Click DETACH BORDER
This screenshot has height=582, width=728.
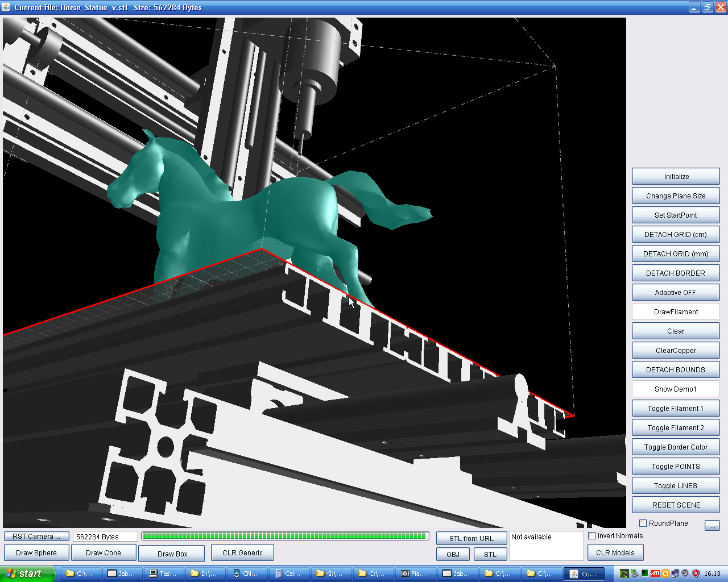(x=676, y=273)
